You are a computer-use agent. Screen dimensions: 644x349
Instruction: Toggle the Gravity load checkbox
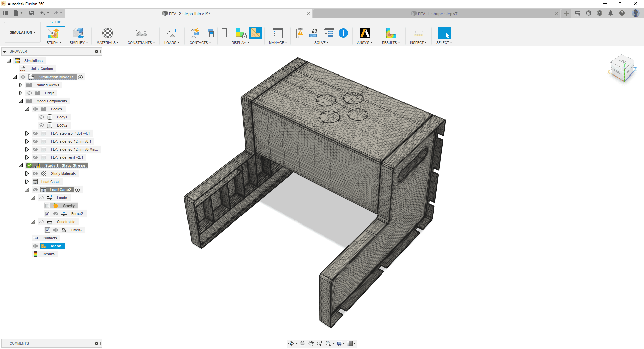(x=47, y=206)
